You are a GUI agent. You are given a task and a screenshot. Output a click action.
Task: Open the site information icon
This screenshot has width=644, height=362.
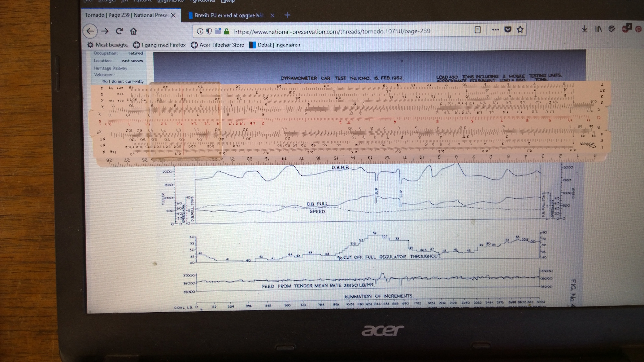point(200,31)
